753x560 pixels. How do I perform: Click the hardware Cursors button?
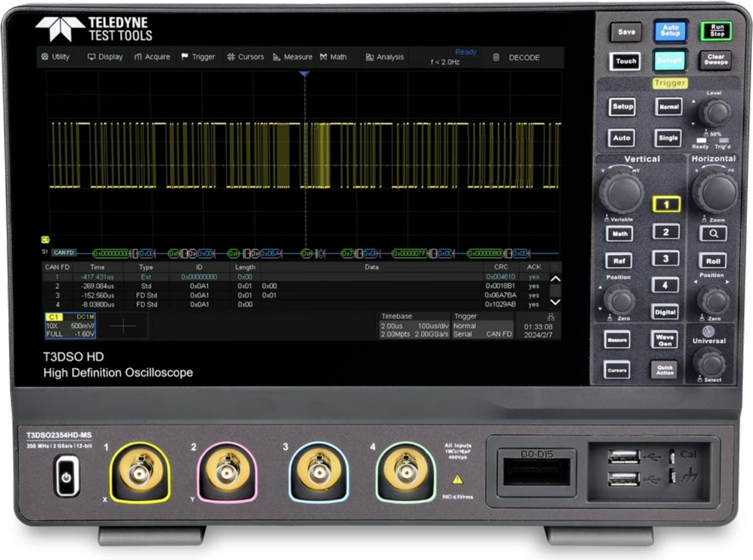coord(617,370)
